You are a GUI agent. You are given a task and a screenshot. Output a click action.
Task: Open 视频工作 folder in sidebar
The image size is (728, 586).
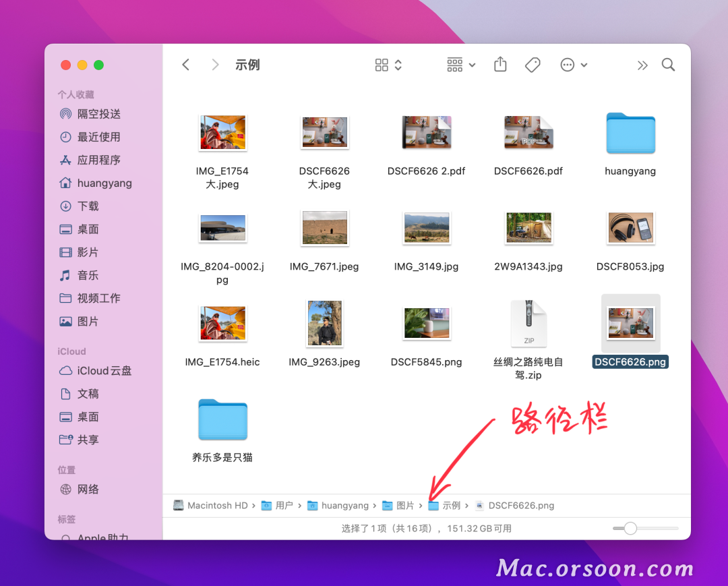pos(90,298)
